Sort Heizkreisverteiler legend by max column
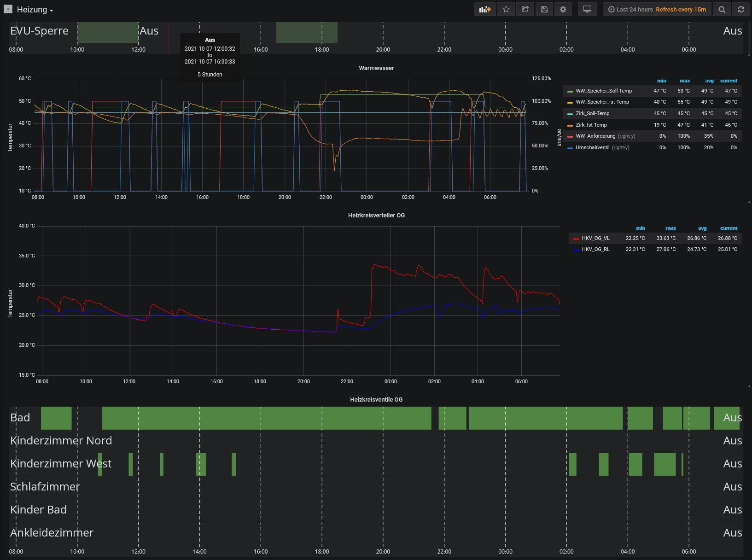The image size is (752, 560). click(x=670, y=228)
